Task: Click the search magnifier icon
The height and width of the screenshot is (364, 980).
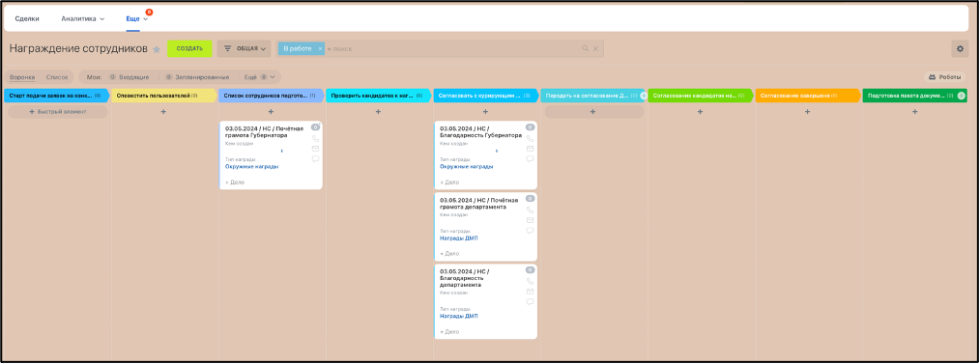Action: (585, 48)
